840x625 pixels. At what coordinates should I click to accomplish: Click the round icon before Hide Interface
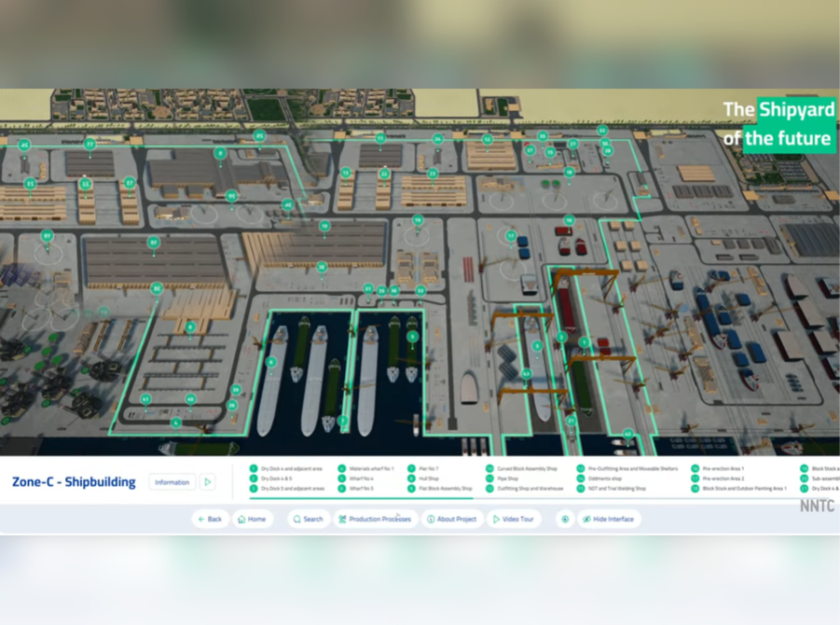[564, 519]
